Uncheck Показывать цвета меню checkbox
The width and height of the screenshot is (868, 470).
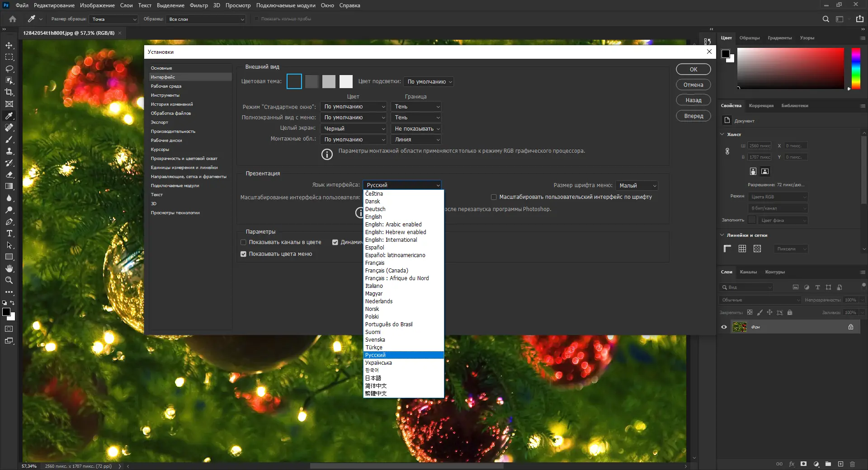point(244,254)
